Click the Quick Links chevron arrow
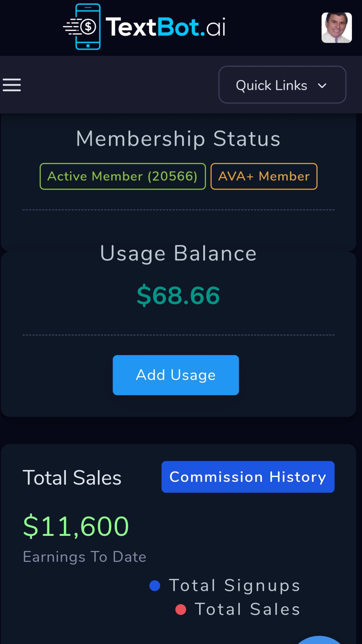This screenshot has width=362, height=644. pyautogui.click(x=322, y=86)
